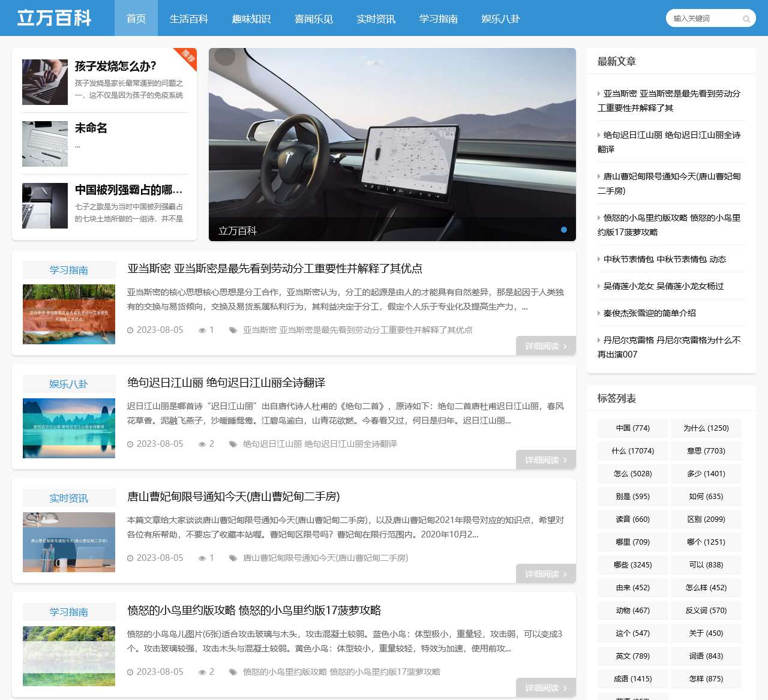The width and height of the screenshot is (768, 700).
Task: Select the 读音 (660) tag
Action: tap(633, 519)
